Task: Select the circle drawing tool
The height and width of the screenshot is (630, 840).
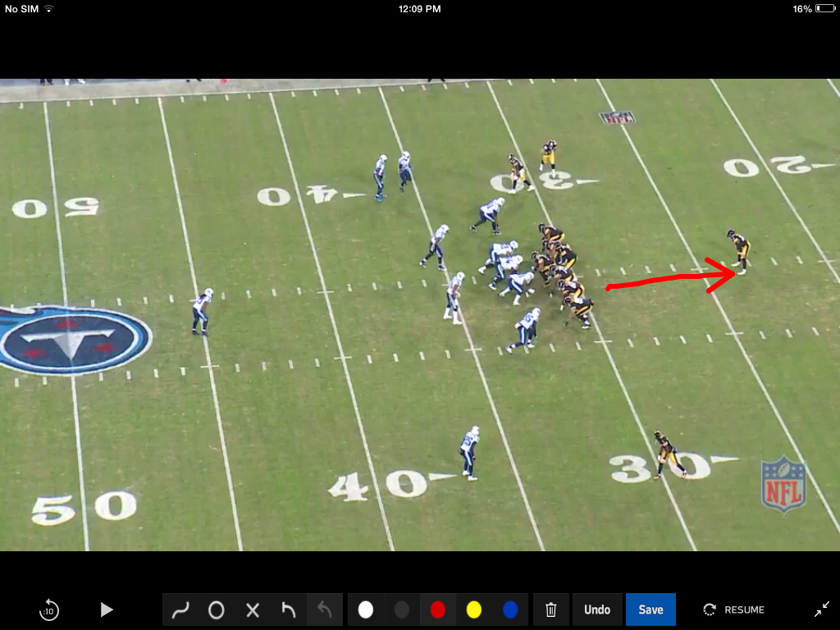Action: (217, 609)
